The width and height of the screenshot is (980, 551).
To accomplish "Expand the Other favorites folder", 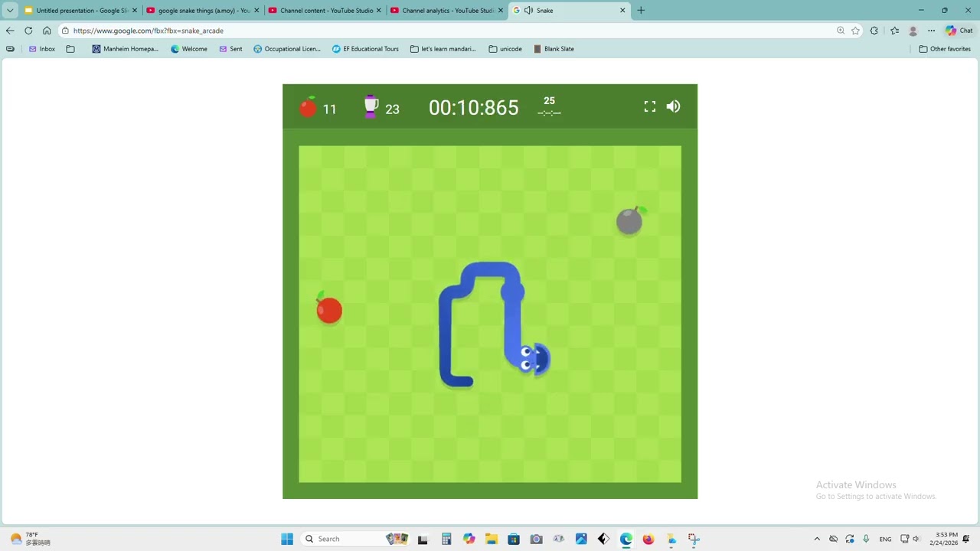I will (x=945, y=49).
